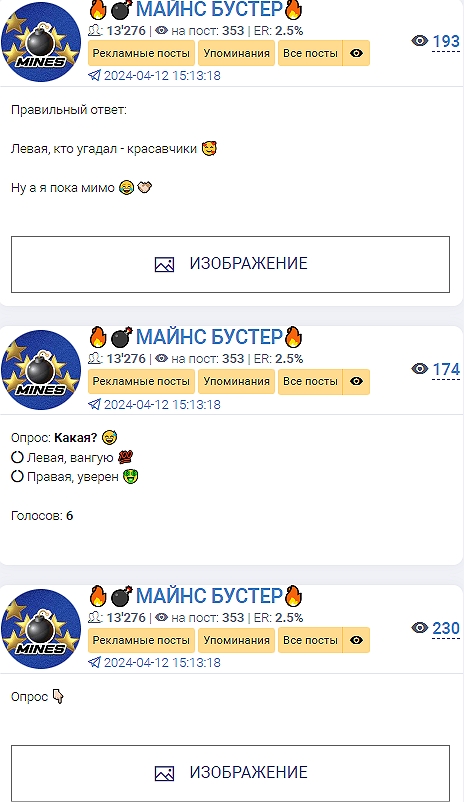Image resolution: width=464 pixels, height=802 pixels.
Task: Select poll option Левая, вангую
Action: click(72, 457)
